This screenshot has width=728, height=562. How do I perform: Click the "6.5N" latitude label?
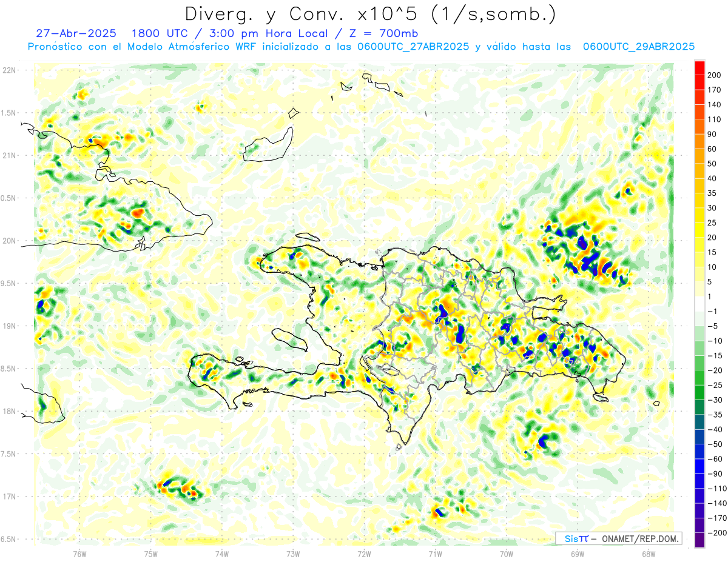point(9,539)
